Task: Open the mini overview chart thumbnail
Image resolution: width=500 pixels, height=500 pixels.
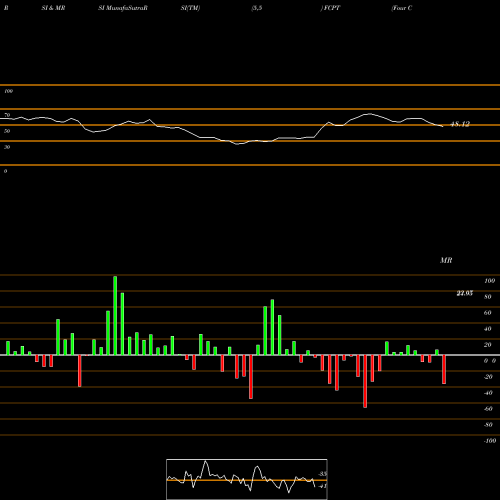Action: [x=247, y=479]
